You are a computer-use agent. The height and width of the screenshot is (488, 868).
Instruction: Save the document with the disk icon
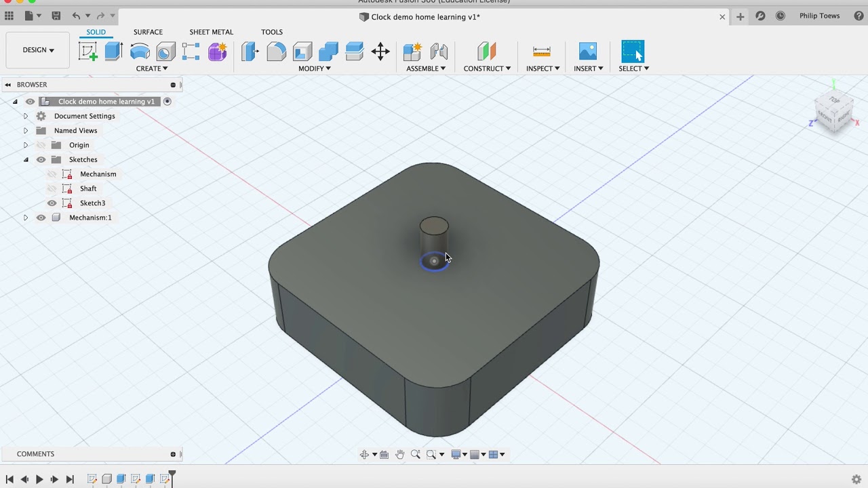[x=56, y=16]
